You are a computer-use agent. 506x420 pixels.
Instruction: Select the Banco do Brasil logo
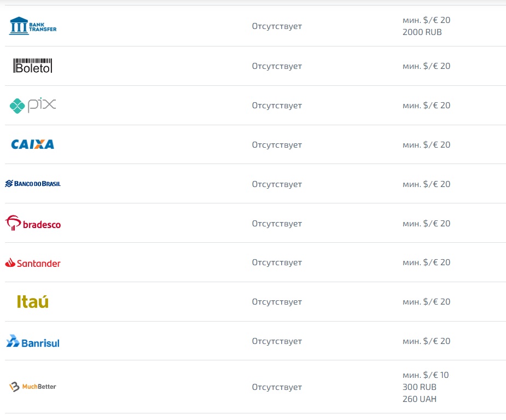tap(33, 184)
